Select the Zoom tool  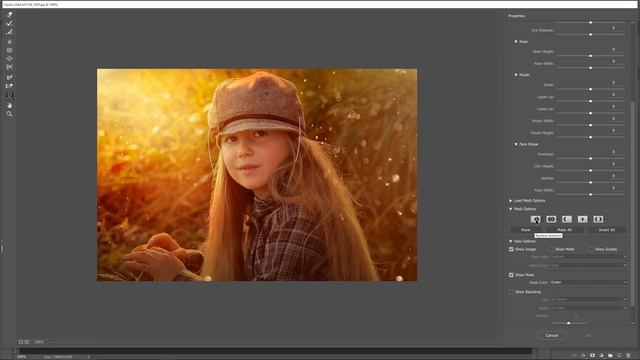click(x=9, y=114)
